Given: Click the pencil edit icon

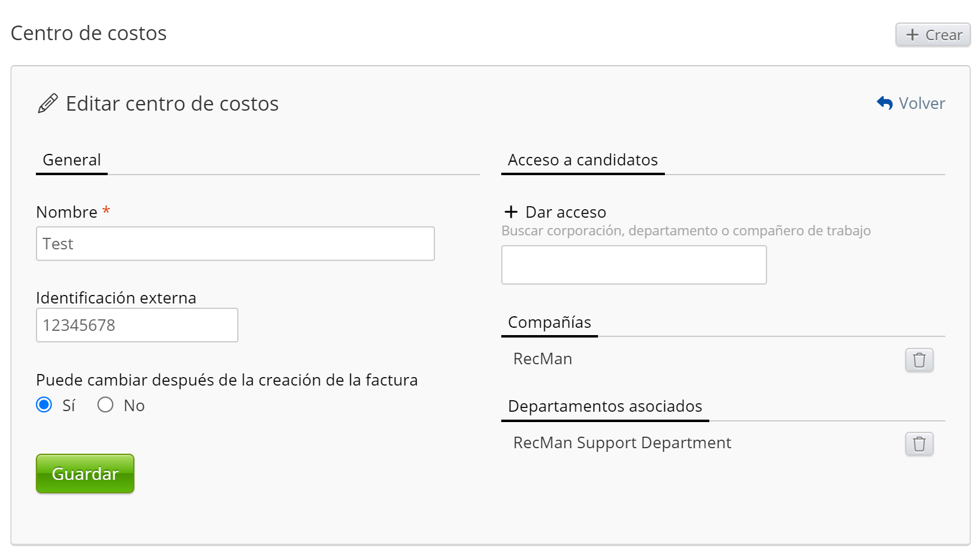Looking at the screenshot, I should coord(47,103).
